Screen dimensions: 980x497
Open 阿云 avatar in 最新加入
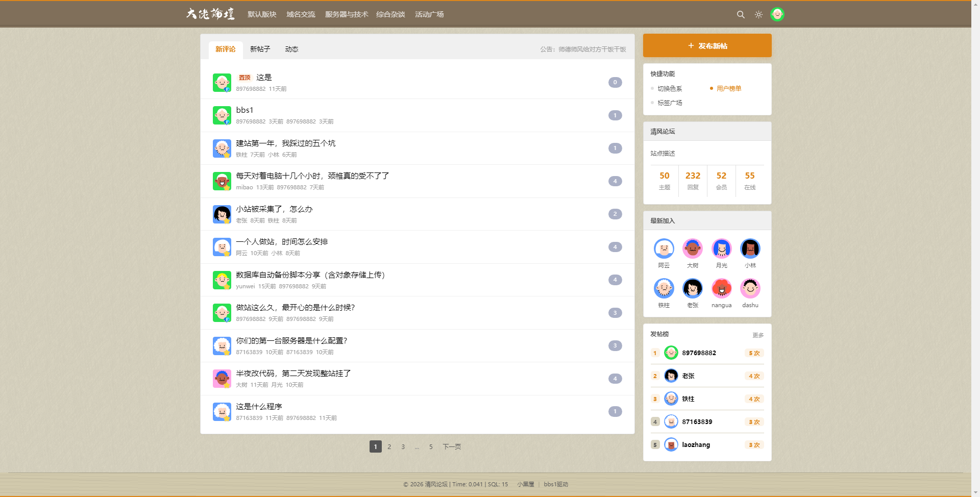(664, 248)
